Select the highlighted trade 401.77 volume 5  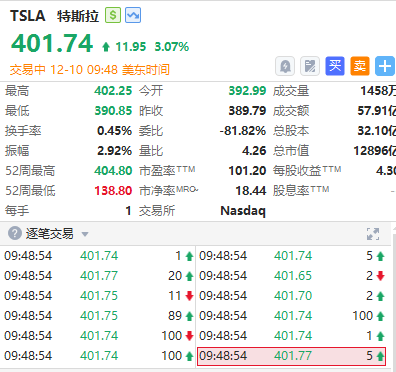click(292, 356)
